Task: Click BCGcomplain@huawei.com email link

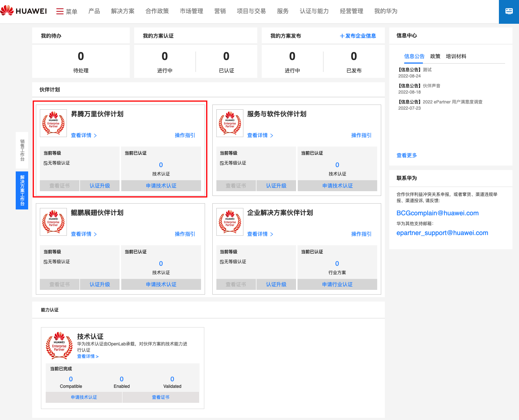Action: pos(437,213)
